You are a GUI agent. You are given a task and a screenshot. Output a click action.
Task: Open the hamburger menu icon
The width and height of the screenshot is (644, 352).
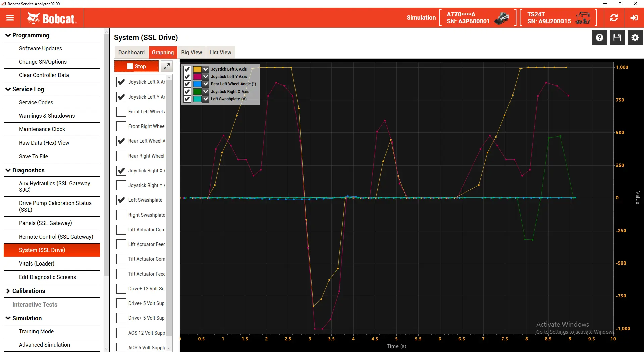[10, 18]
